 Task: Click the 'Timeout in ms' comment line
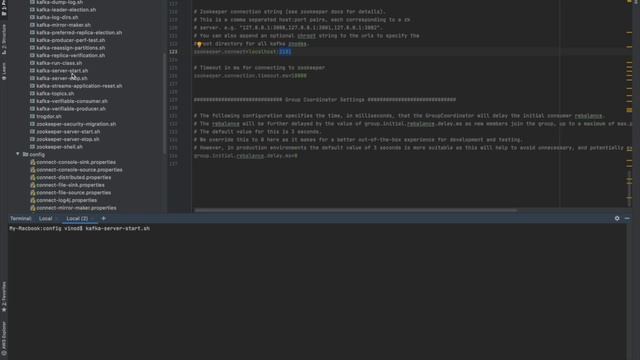point(260,68)
